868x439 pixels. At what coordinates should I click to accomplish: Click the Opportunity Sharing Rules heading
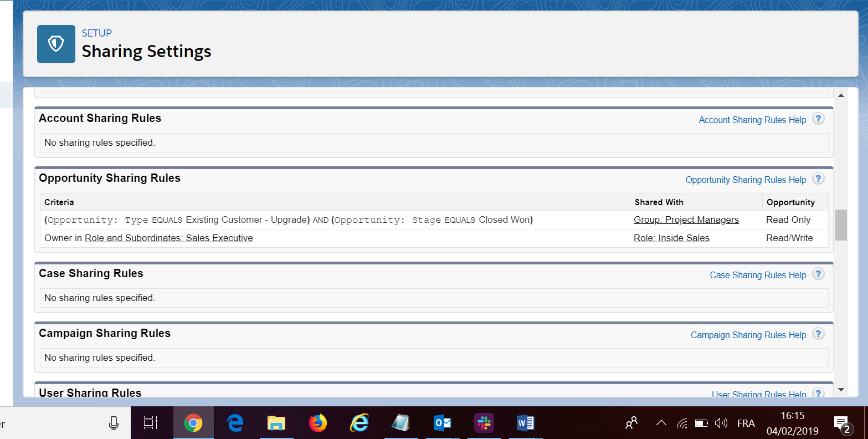click(110, 178)
